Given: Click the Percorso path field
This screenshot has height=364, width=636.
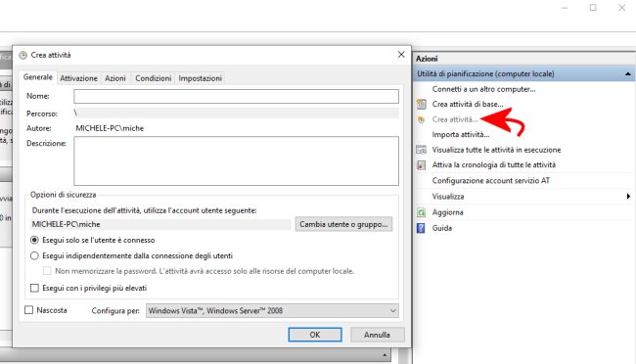Looking at the screenshot, I should 236,114.
